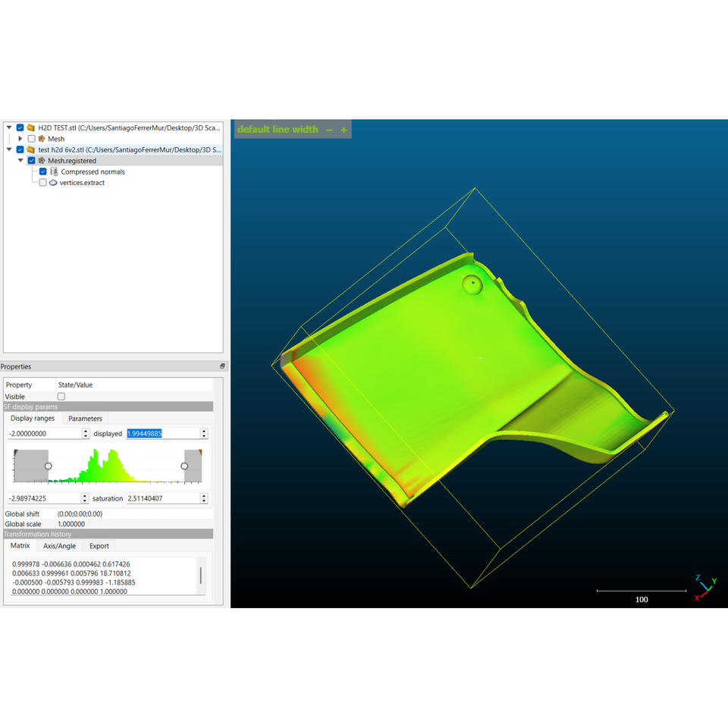Click the Transformation history section header
The height and width of the screenshot is (728, 728).
click(x=108, y=534)
